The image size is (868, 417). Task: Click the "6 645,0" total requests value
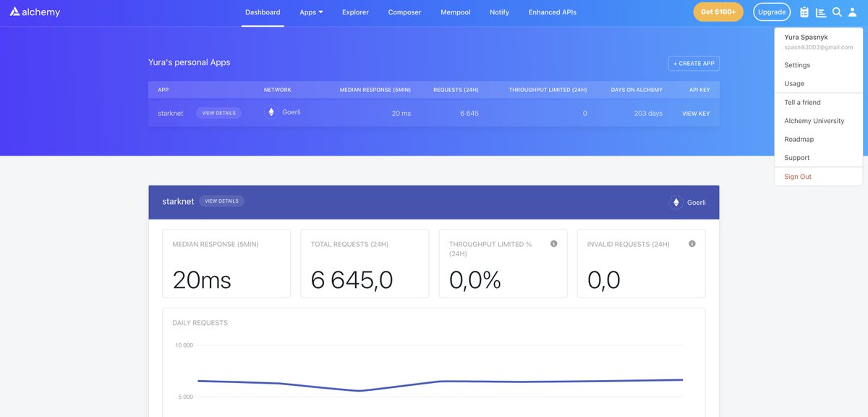pos(352,279)
